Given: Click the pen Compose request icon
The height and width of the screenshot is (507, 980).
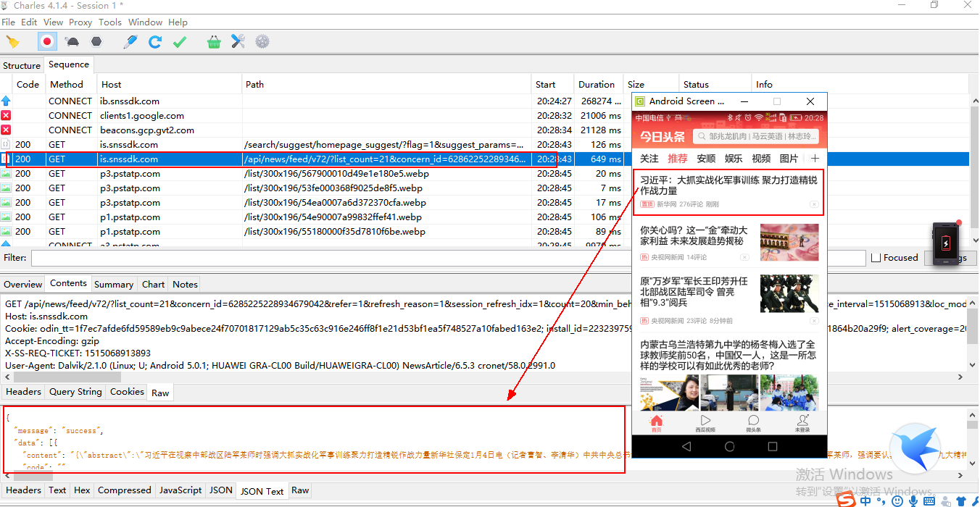Looking at the screenshot, I should (x=130, y=42).
